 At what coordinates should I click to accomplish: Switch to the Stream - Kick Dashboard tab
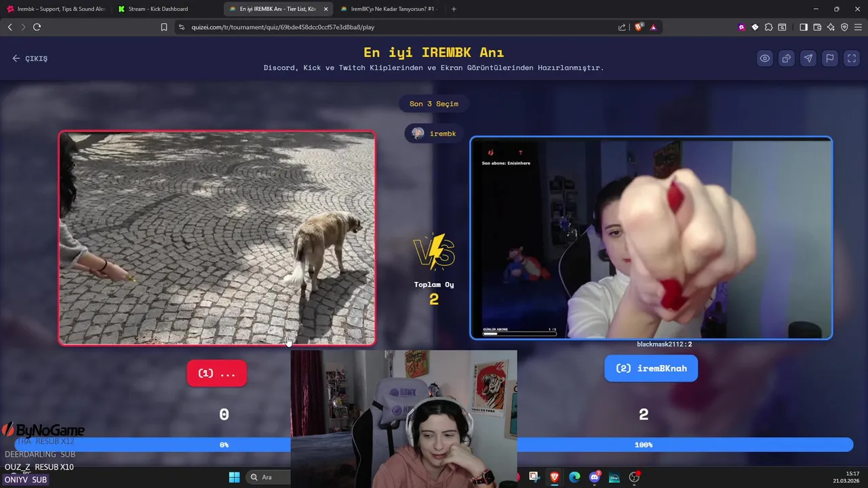point(163,9)
